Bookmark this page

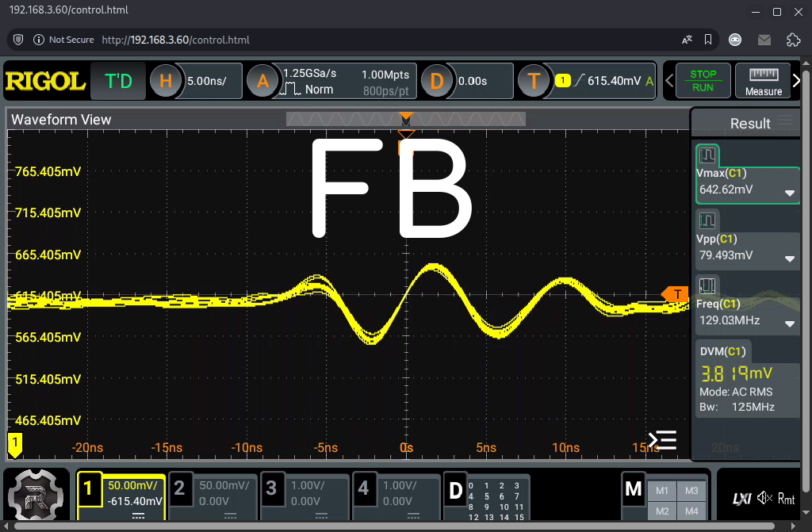[x=708, y=40]
